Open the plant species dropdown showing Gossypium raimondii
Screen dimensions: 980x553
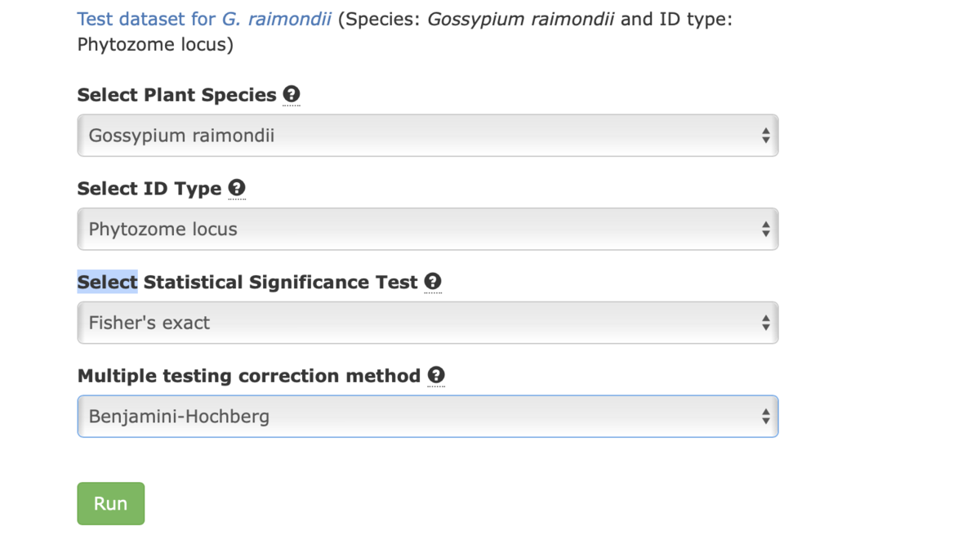(428, 136)
